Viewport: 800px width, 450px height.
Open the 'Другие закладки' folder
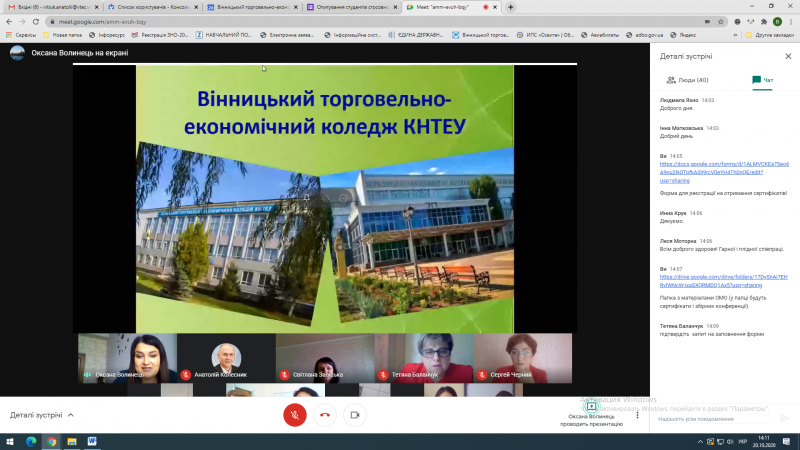click(770, 35)
